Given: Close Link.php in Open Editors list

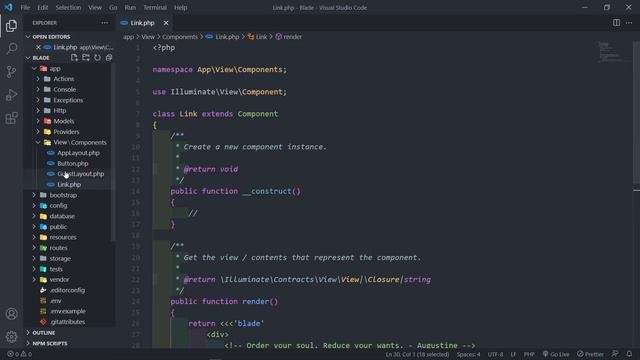Looking at the screenshot, I should click(x=38, y=47).
